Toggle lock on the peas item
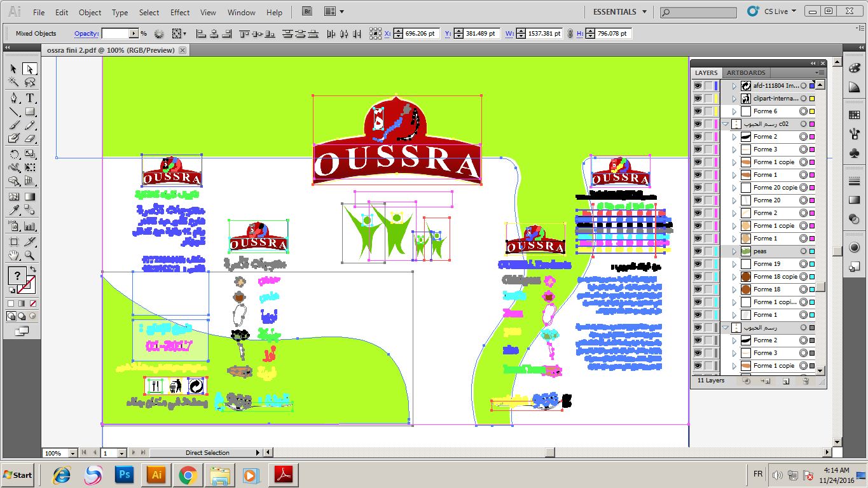Viewport: 868px width, 488px height. (708, 251)
